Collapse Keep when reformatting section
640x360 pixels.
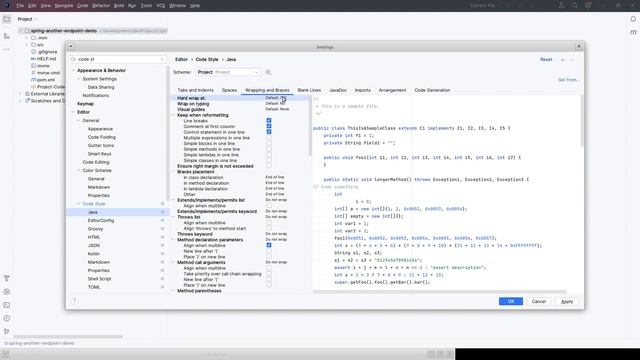click(173, 116)
